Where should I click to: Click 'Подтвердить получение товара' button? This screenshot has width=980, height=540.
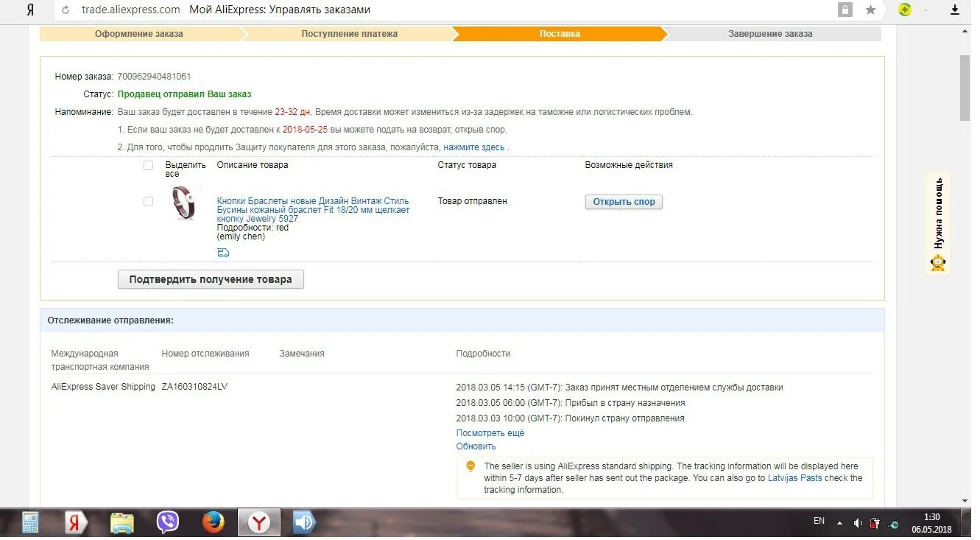(x=211, y=279)
